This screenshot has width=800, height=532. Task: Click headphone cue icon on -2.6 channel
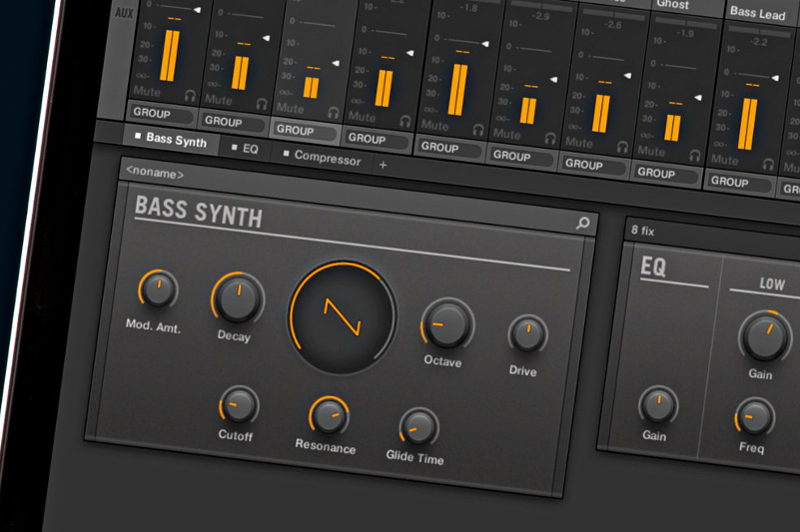(622, 147)
